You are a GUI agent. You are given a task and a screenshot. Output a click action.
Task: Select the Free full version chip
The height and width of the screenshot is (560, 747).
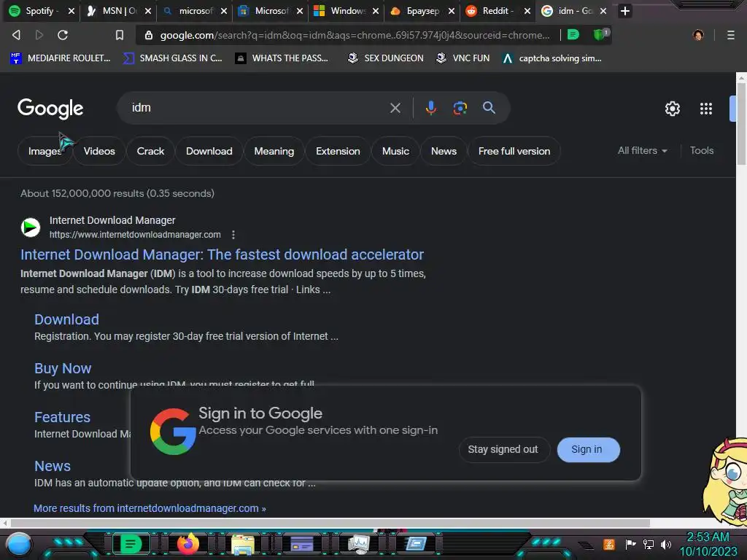514,152
